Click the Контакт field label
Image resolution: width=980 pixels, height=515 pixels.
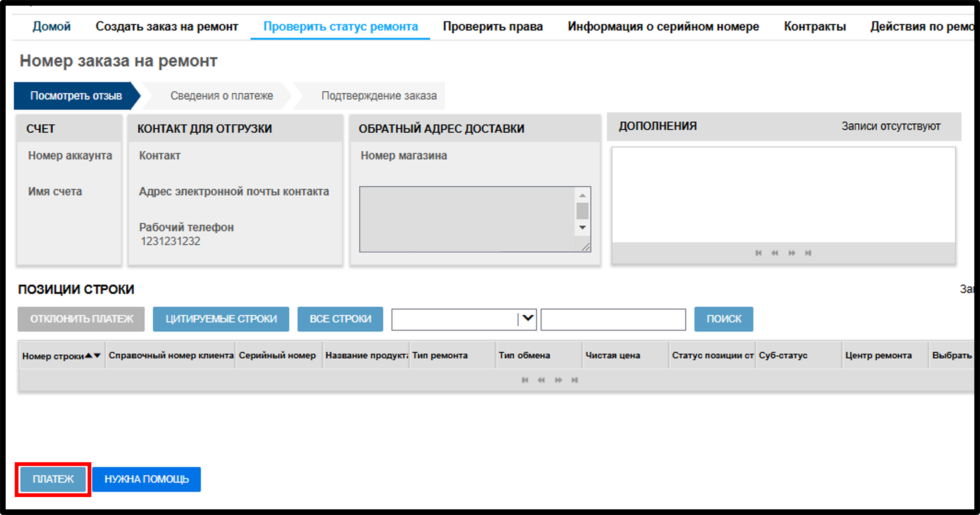point(160,155)
